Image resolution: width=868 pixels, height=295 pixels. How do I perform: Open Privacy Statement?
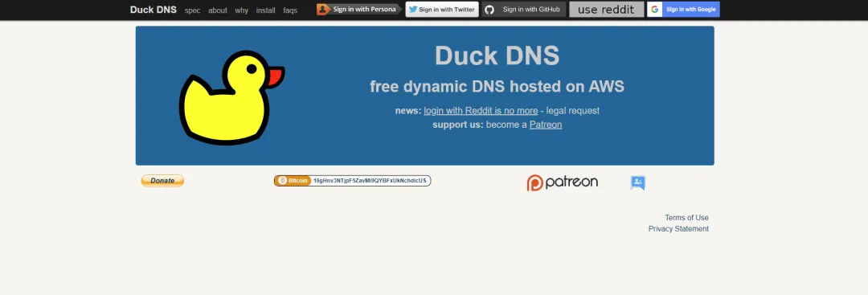678,228
